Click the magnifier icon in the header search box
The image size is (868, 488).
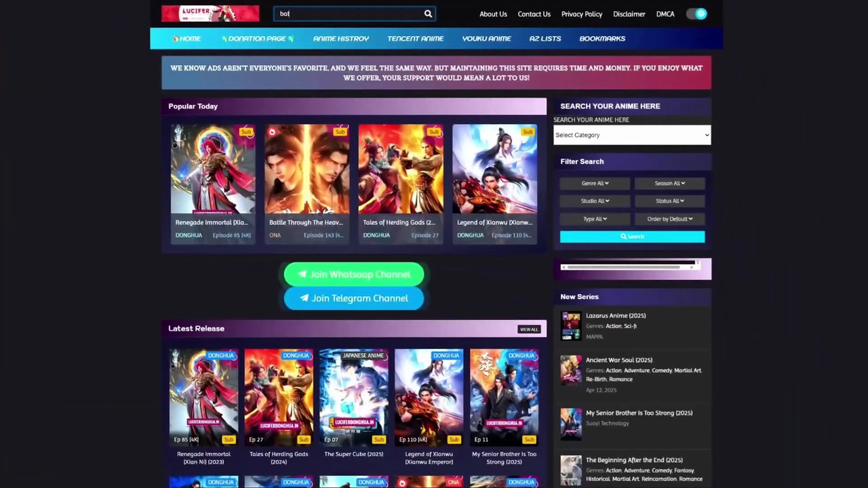point(428,14)
